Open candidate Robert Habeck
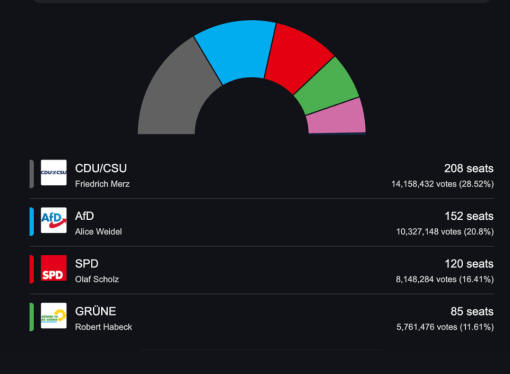 (x=103, y=327)
